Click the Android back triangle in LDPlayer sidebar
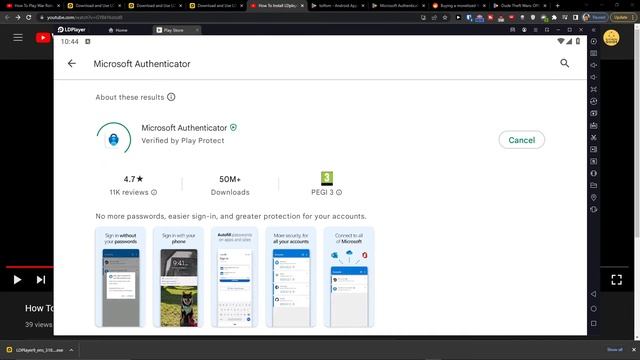 click(x=594, y=294)
